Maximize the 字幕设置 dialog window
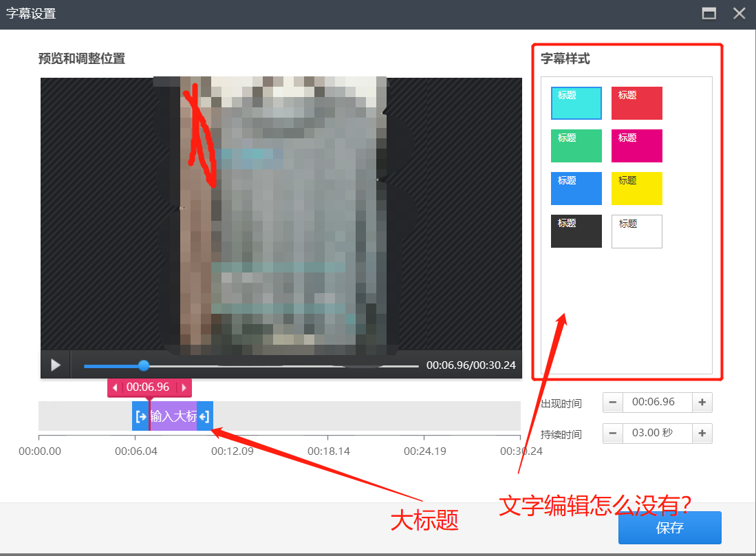This screenshot has width=756, height=556. click(709, 14)
